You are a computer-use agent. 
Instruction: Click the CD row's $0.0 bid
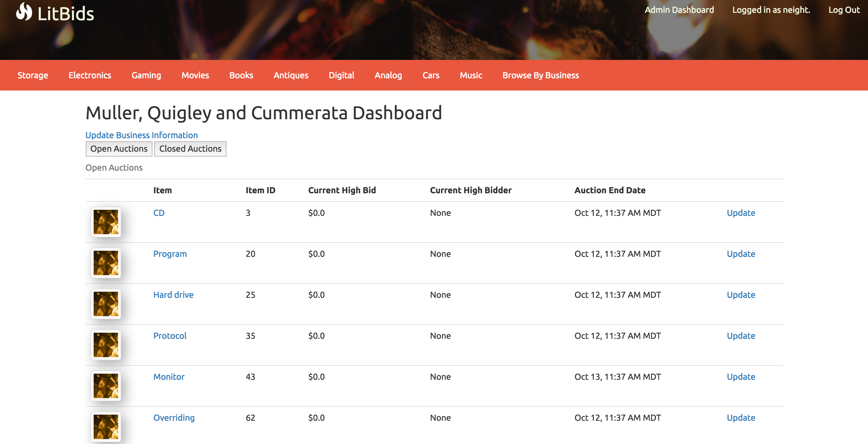coord(316,213)
